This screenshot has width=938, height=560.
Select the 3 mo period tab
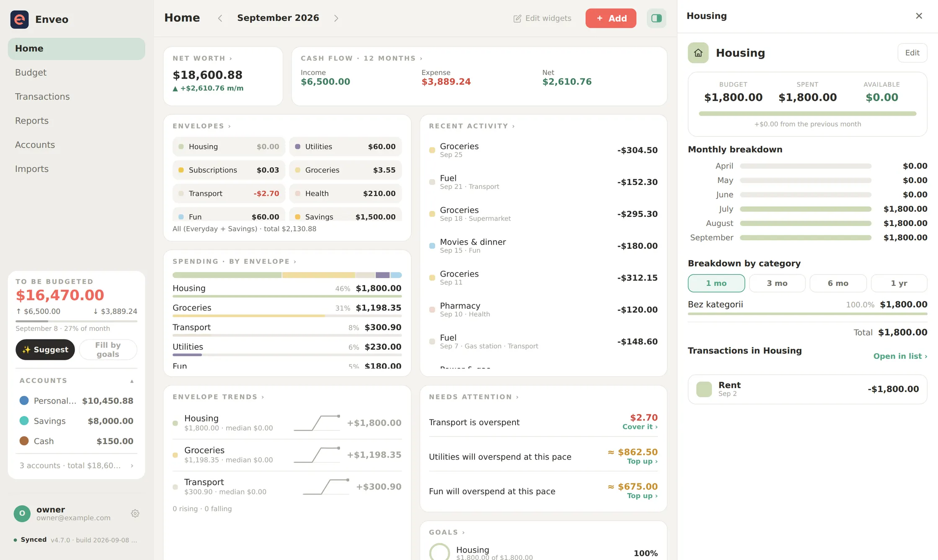click(x=777, y=283)
